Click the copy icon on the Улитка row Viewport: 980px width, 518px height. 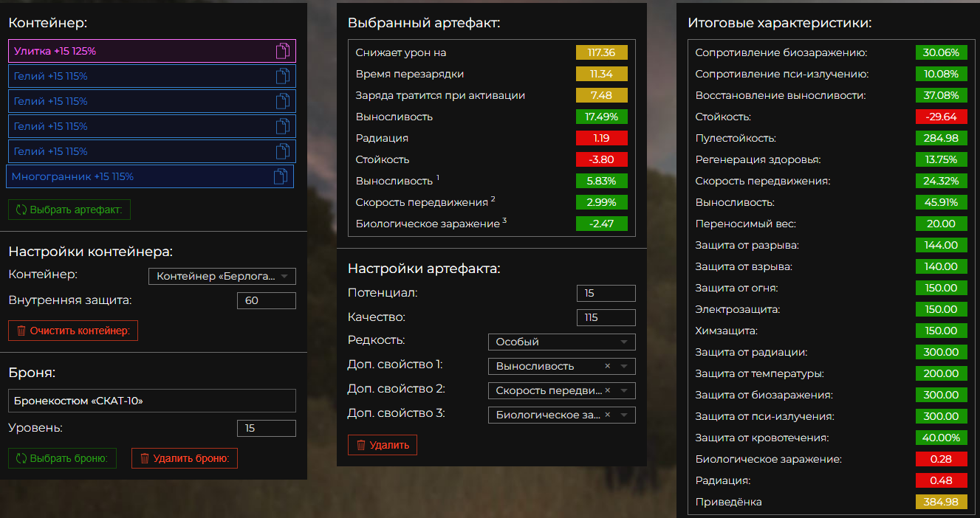point(283,51)
